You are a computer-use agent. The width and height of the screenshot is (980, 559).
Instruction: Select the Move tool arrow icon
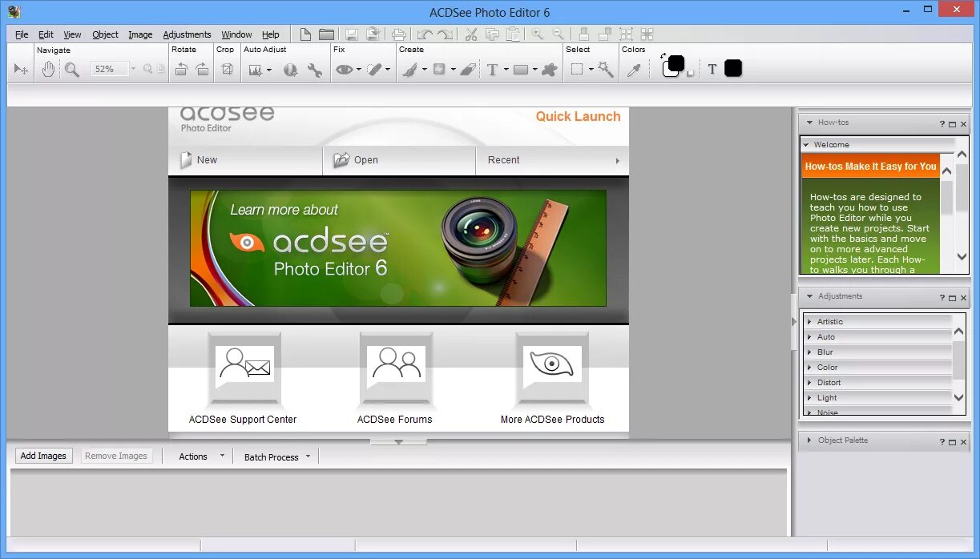[21, 70]
